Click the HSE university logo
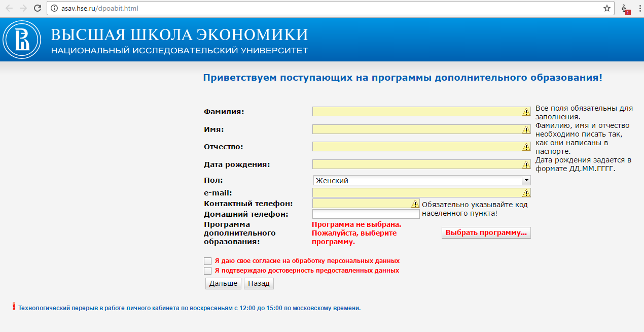Viewport: 644px width, 332px height. (x=22, y=40)
